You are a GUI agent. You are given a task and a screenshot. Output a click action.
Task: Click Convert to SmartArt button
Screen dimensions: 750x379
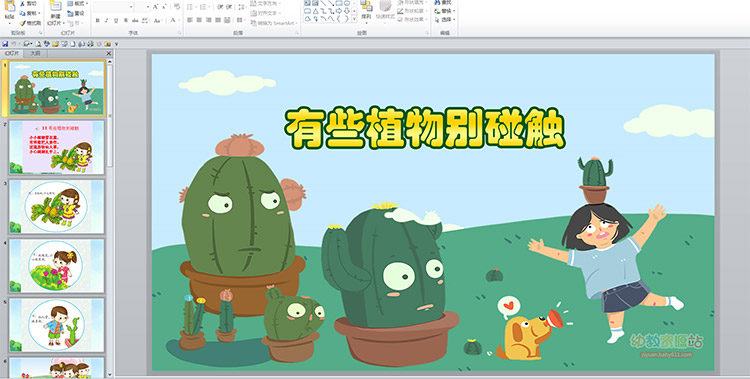pos(274,23)
